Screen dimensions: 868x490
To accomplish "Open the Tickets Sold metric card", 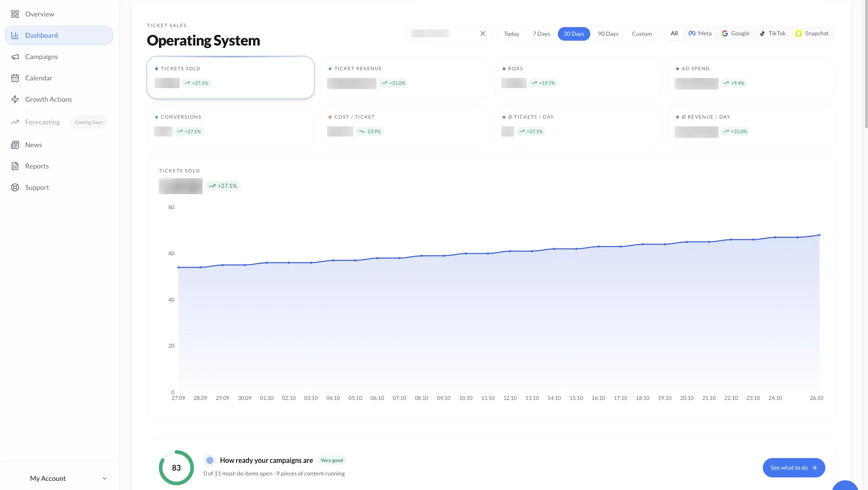I will [x=231, y=77].
